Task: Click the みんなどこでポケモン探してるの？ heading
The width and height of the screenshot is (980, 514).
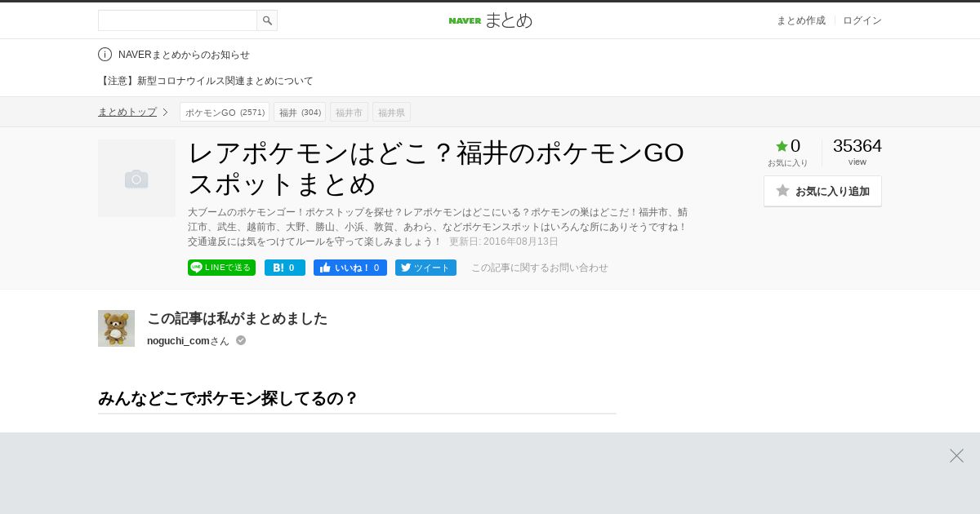Action: coord(228,398)
